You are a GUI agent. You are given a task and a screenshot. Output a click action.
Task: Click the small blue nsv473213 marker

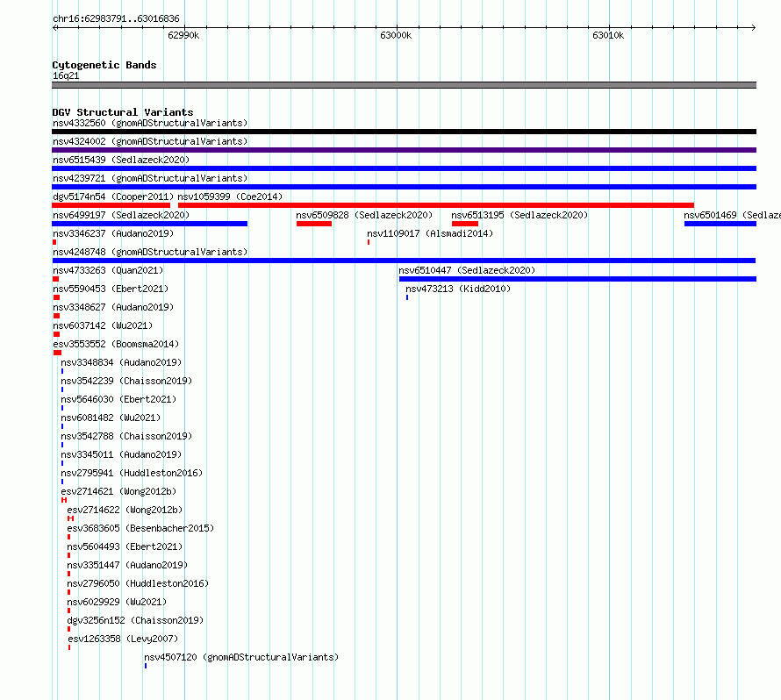[407, 297]
